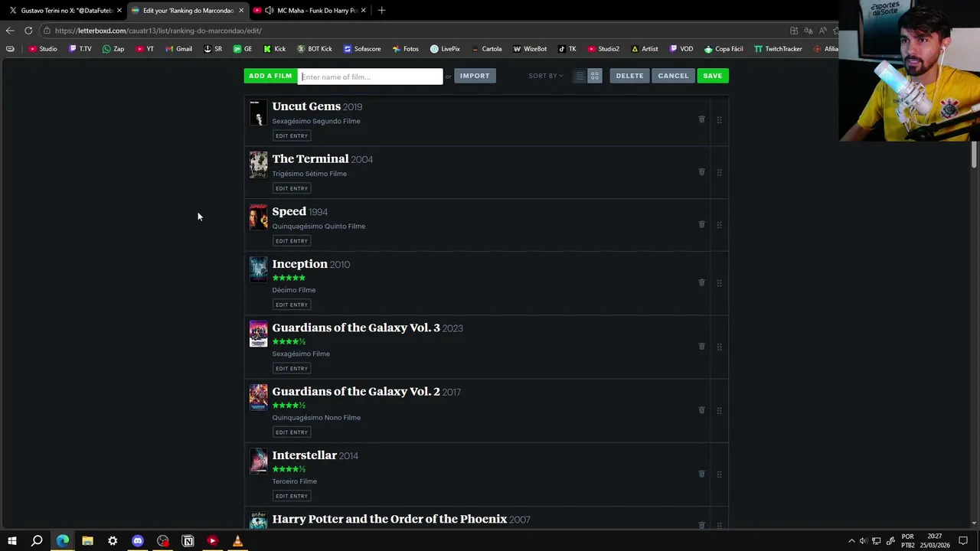Click the Delete list button

629,76
